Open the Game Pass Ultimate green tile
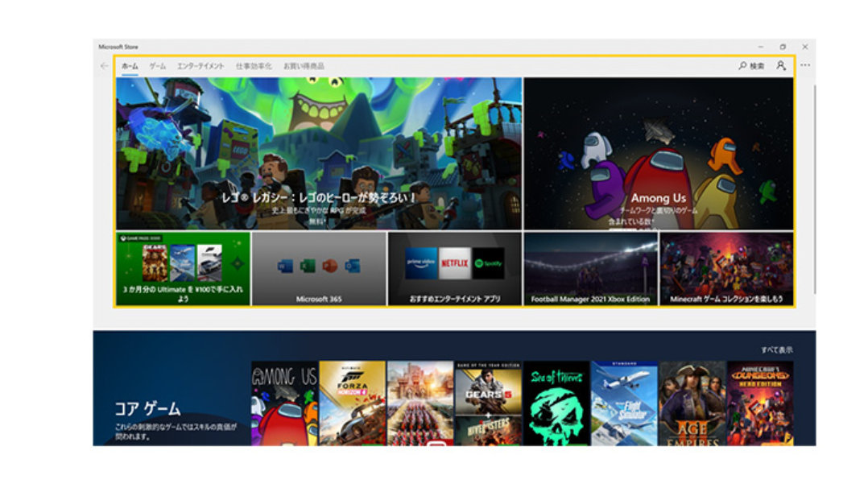 coord(184,269)
